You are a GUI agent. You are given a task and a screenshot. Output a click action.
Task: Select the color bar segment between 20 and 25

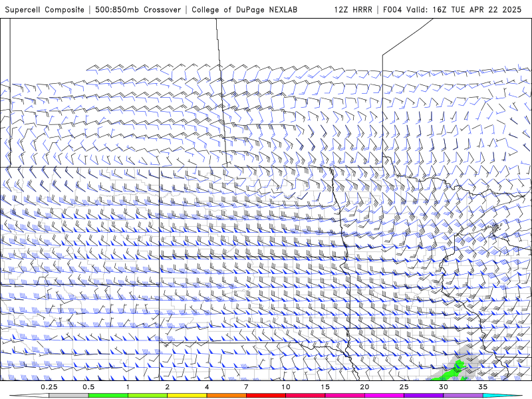[384, 396]
